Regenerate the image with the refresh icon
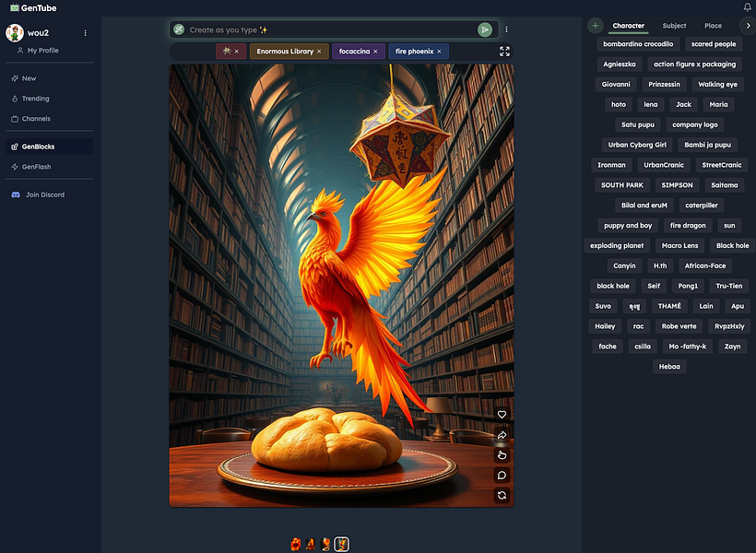The image size is (756, 553). 502,495
